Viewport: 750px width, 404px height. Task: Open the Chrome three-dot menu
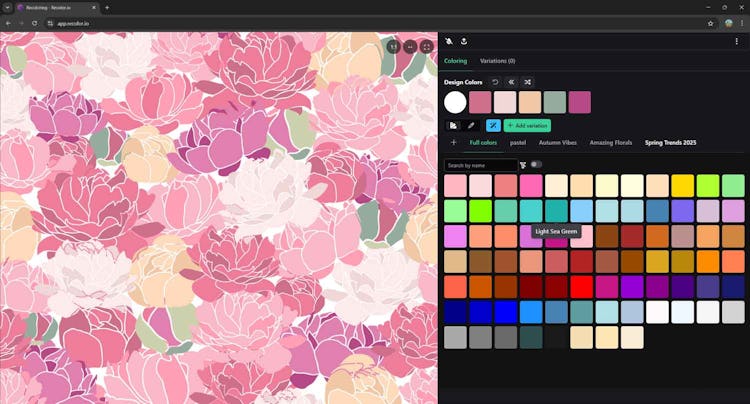click(742, 23)
